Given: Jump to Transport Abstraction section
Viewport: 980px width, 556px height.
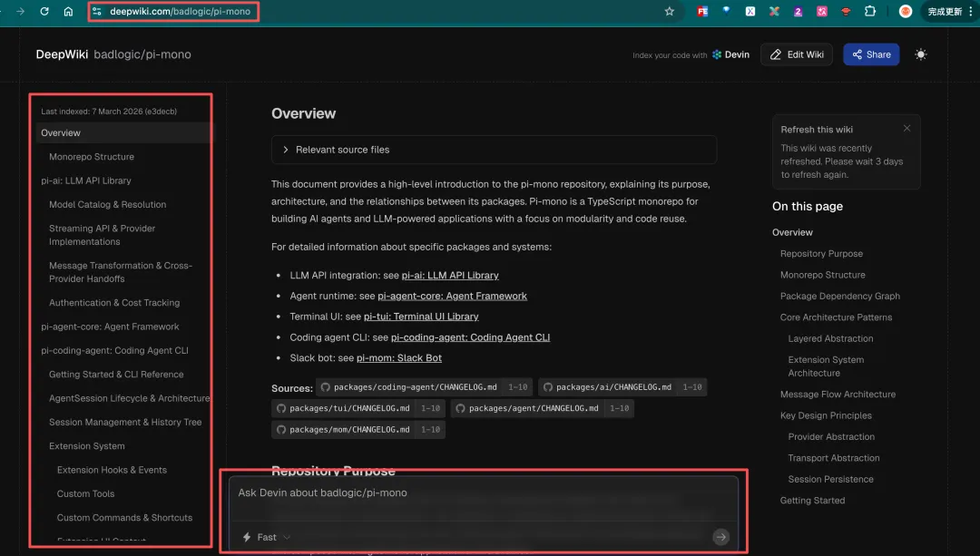Looking at the screenshot, I should 834,457.
